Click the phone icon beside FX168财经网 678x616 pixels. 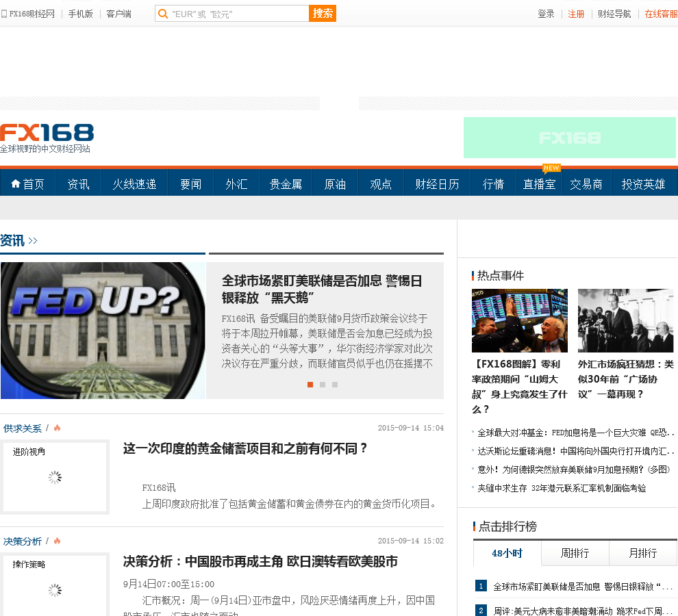pos(4,14)
